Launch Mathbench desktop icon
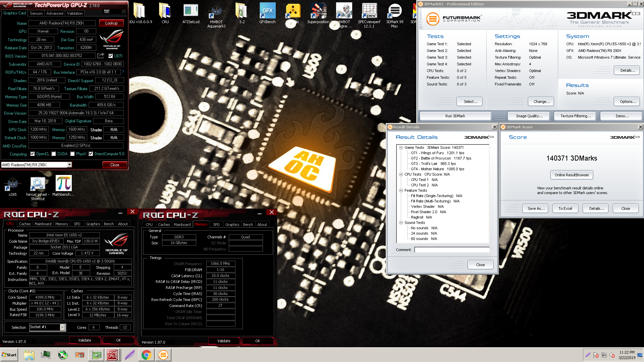This screenshot has height=362, width=644. tap(63, 186)
